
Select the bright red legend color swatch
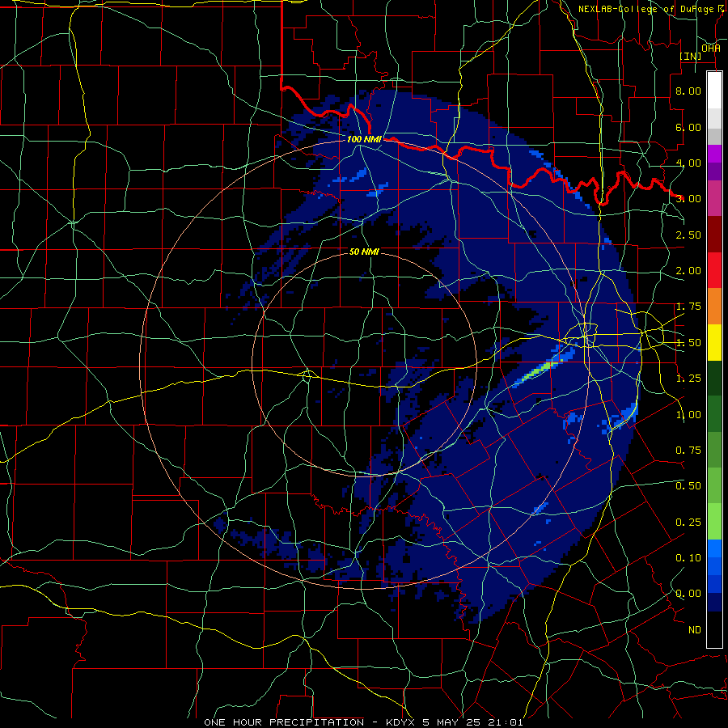click(714, 270)
